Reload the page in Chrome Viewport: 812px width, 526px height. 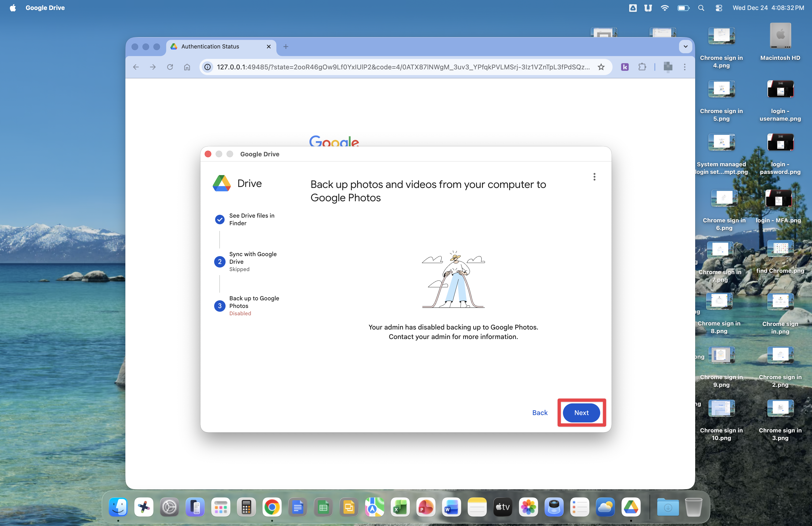click(170, 67)
